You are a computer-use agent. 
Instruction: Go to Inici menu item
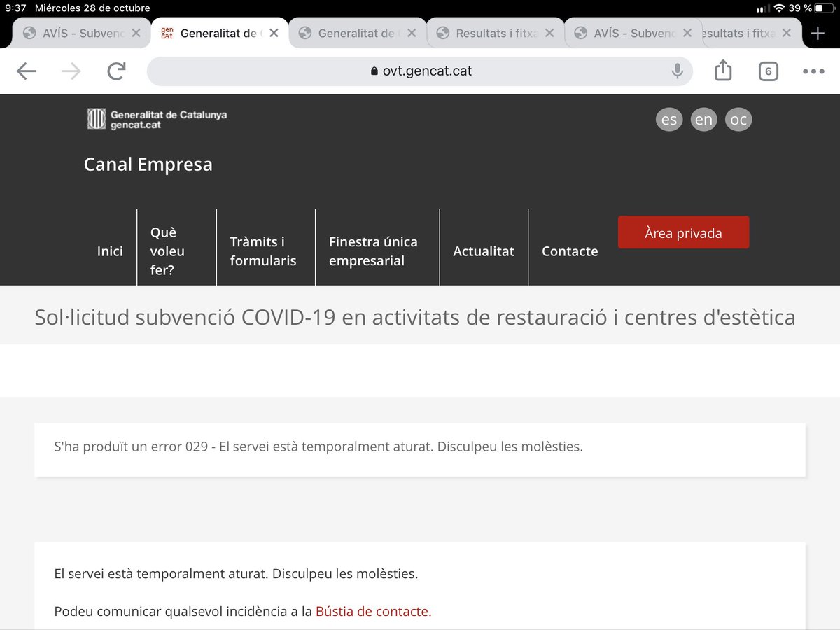110,251
